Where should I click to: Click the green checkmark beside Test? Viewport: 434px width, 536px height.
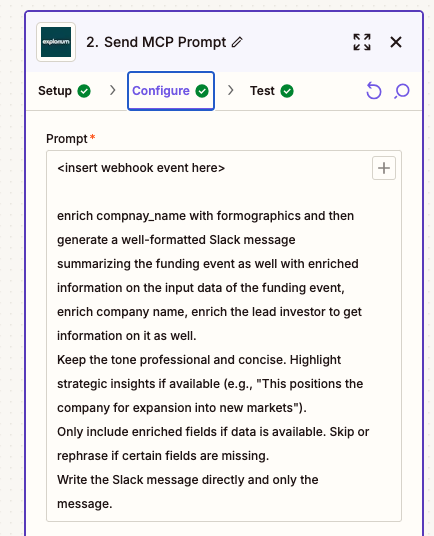coord(287,91)
